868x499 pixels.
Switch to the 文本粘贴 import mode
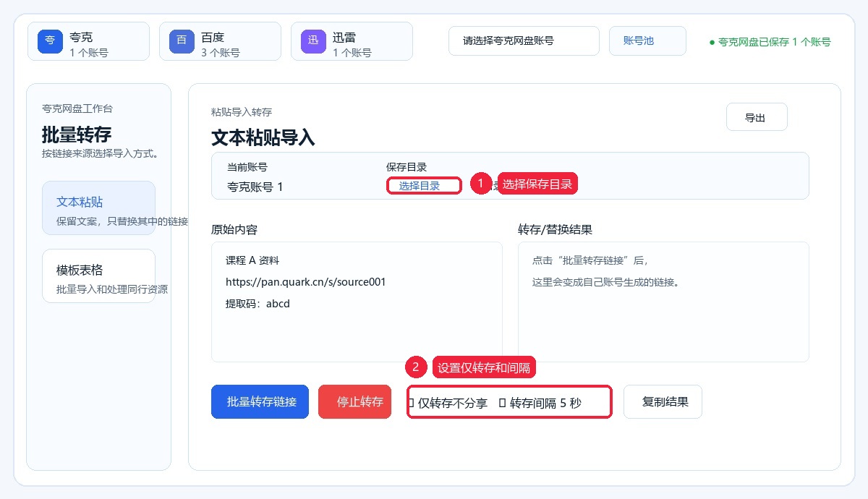point(98,208)
